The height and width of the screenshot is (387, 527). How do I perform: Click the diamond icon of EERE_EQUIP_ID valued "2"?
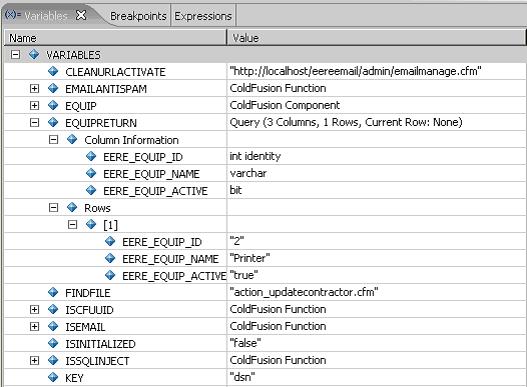pos(110,241)
